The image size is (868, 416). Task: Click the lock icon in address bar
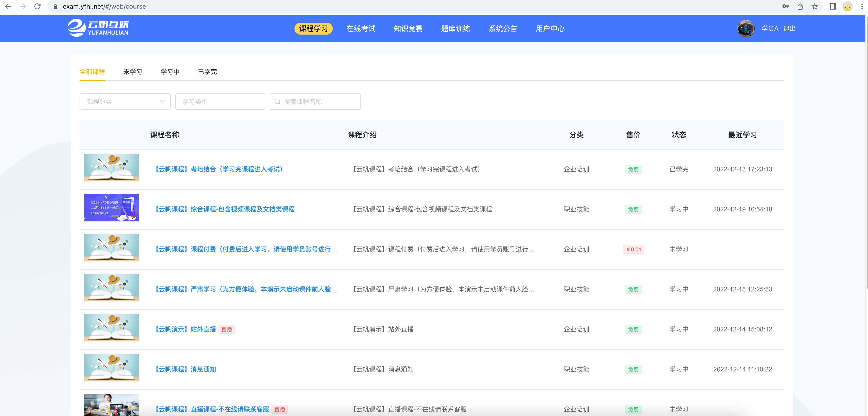[55, 6]
